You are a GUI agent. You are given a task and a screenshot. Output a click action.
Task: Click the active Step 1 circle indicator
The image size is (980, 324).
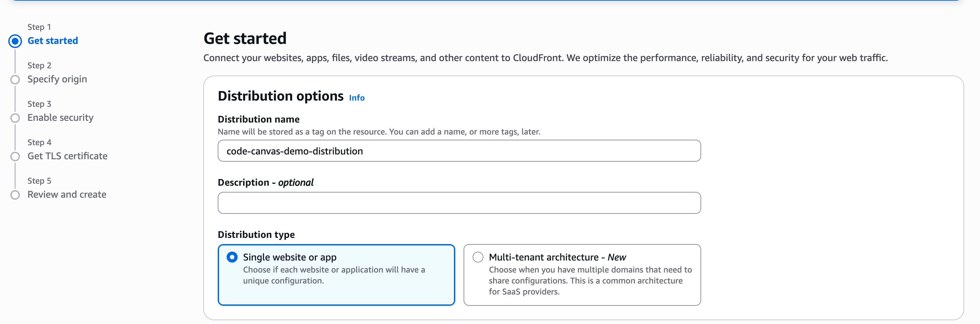(15, 41)
